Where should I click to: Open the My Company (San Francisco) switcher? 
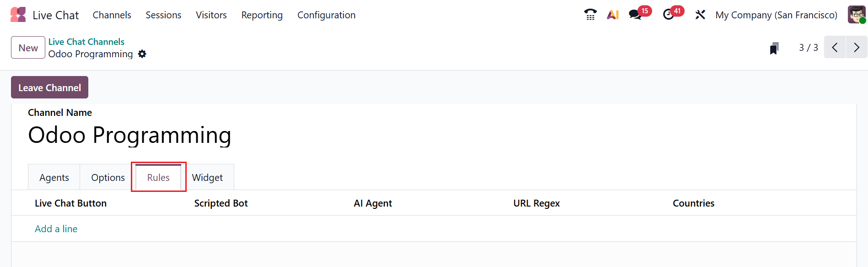[x=776, y=15]
